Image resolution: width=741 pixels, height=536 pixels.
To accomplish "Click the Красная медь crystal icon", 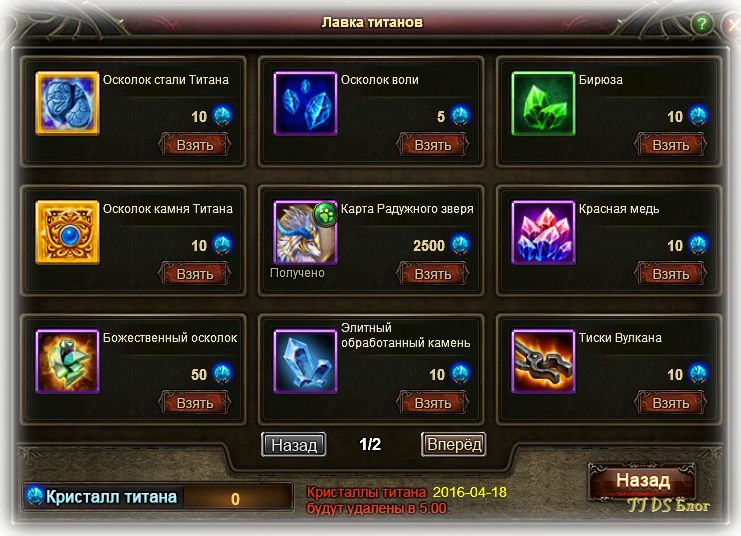I will [x=543, y=232].
